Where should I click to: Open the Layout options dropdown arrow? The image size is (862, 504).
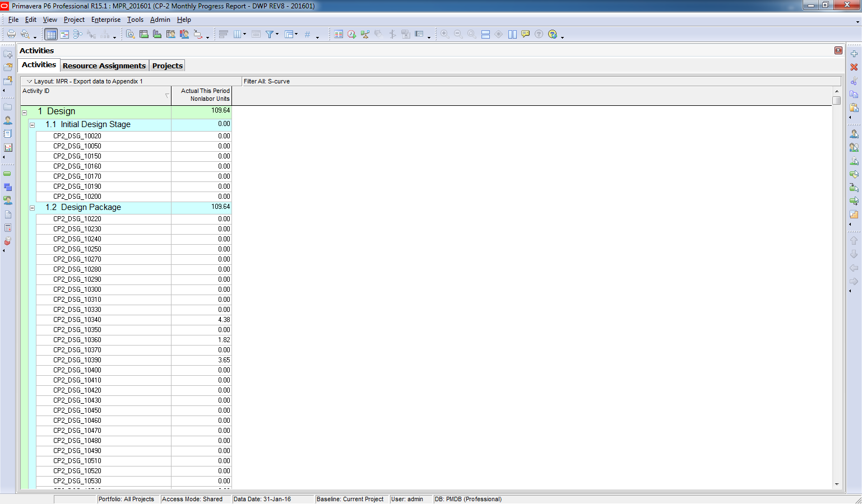(x=29, y=82)
